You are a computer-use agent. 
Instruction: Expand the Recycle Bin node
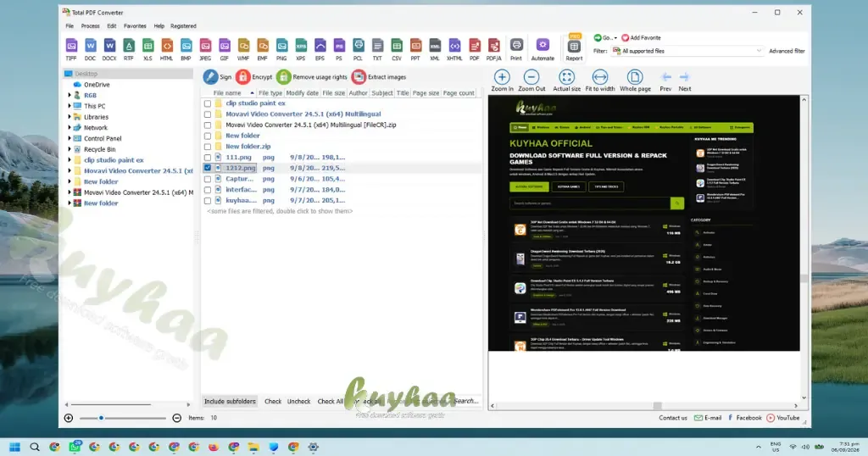coord(70,149)
